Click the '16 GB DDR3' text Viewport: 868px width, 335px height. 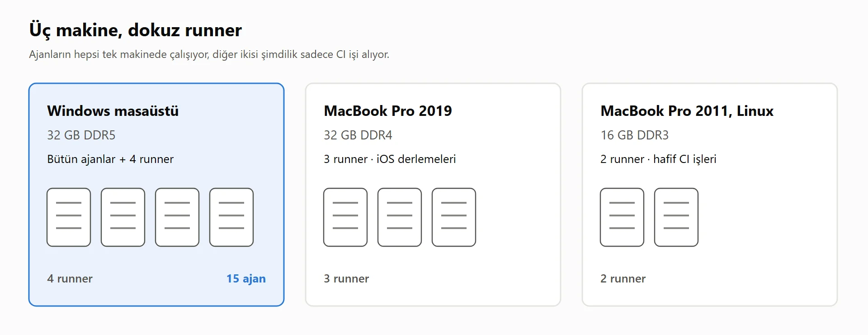click(x=635, y=135)
